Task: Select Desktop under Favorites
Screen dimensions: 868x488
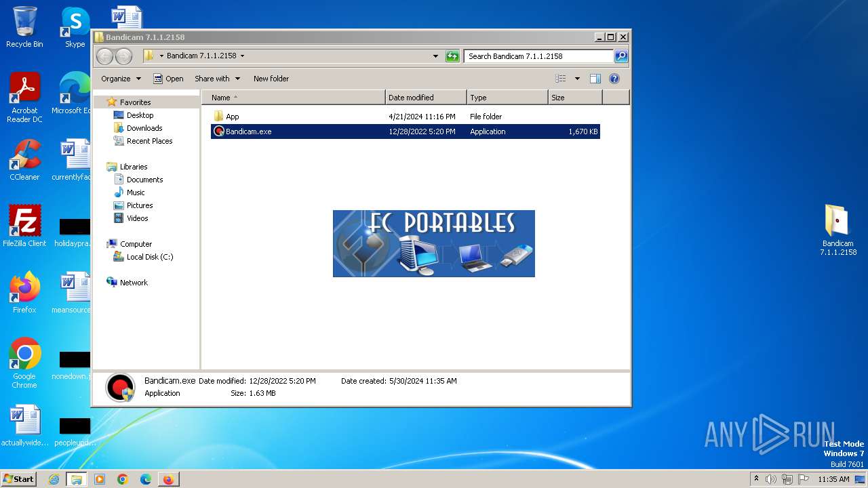Action: pos(140,115)
